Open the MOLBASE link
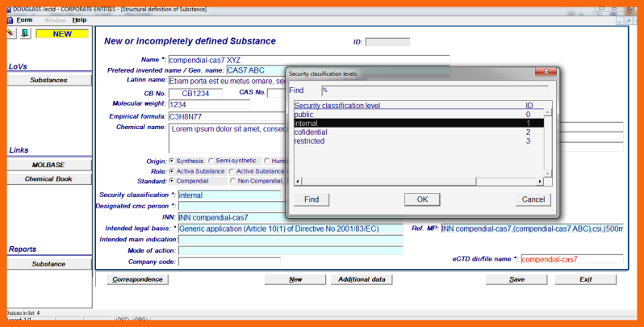Viewport: 644px width, 327px height. pyautogui.click(x=49, y=165)
